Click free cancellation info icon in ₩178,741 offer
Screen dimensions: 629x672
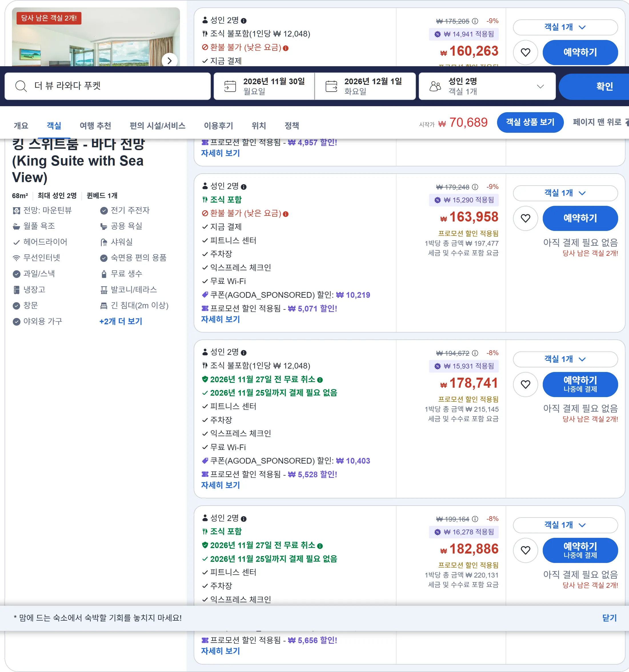[x=320, y=380]
